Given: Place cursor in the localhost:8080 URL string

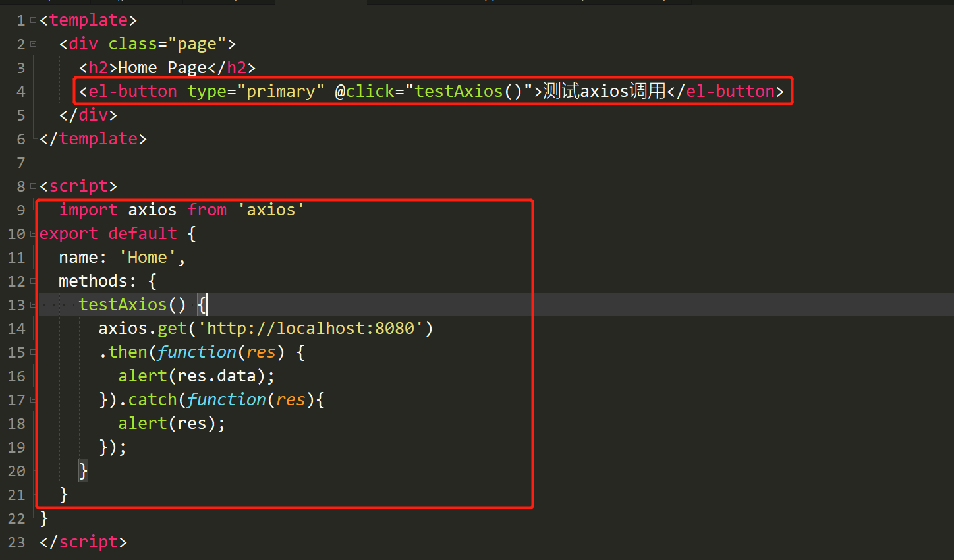Looking at the screenshot, I should coord(310,328).
